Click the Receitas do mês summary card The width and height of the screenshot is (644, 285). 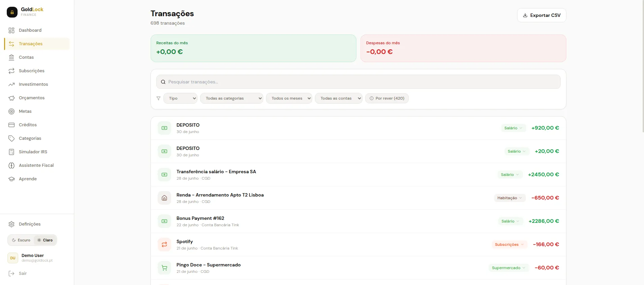pos(253,48)
